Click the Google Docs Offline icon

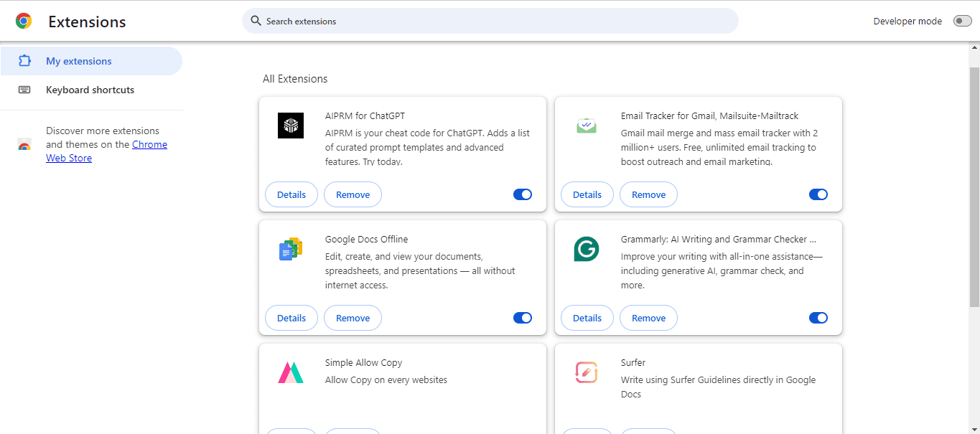point(291,249)
